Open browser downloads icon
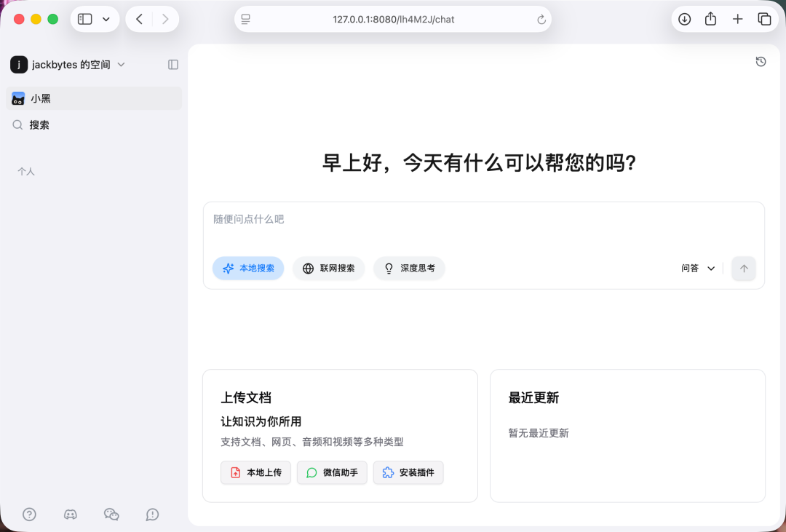786x532 pixels. click(684, 20)
